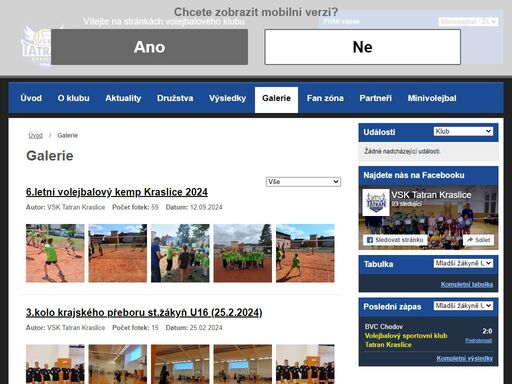This screenshot has width=512, height=384.
Task: Open the Minivolejbal menu item
Action: tap(432, 98)
